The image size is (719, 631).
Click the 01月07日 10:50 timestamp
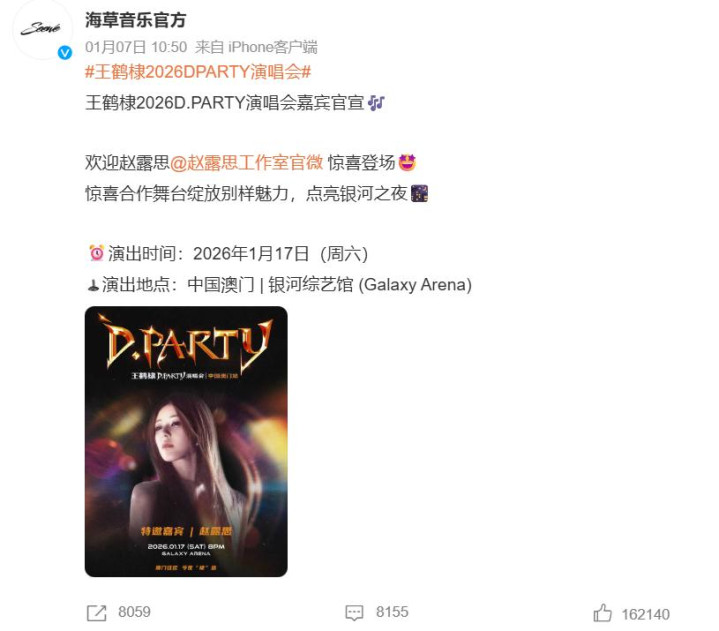click(x=136, y=47)
